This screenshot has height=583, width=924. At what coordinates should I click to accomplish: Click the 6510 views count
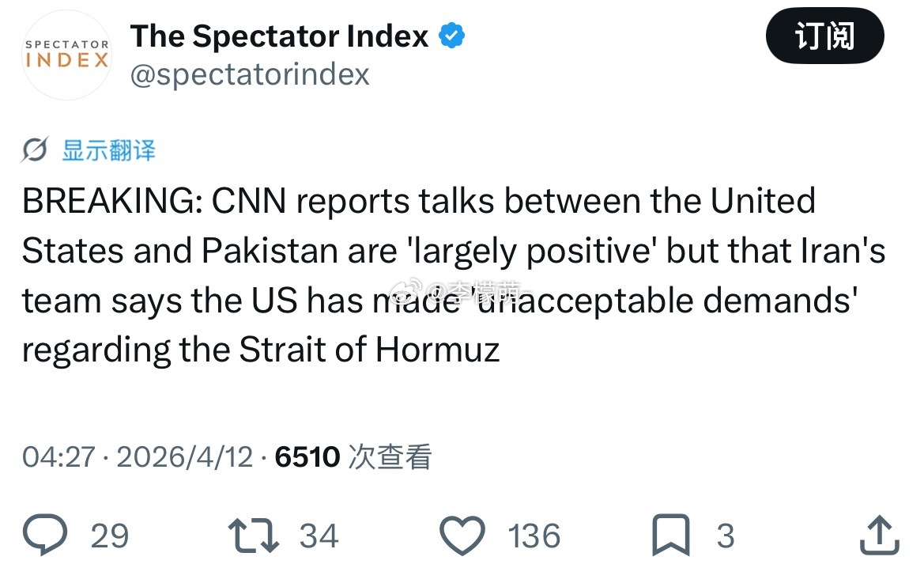[x=307, y=456]
